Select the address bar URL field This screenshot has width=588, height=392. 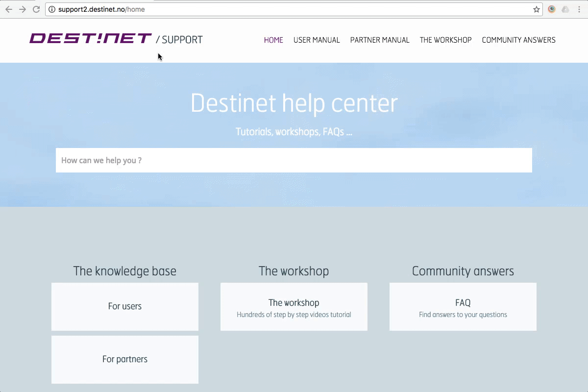tap(294, 9)
